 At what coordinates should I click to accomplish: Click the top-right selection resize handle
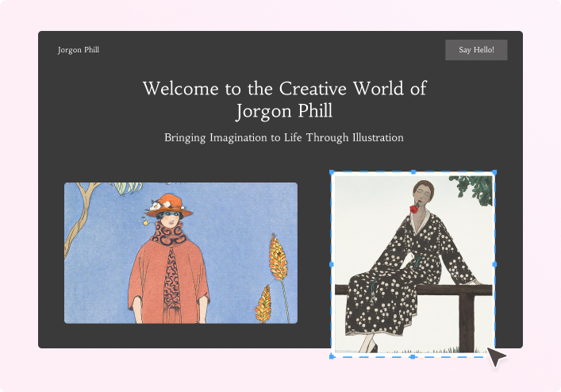(x=494, y=172)
